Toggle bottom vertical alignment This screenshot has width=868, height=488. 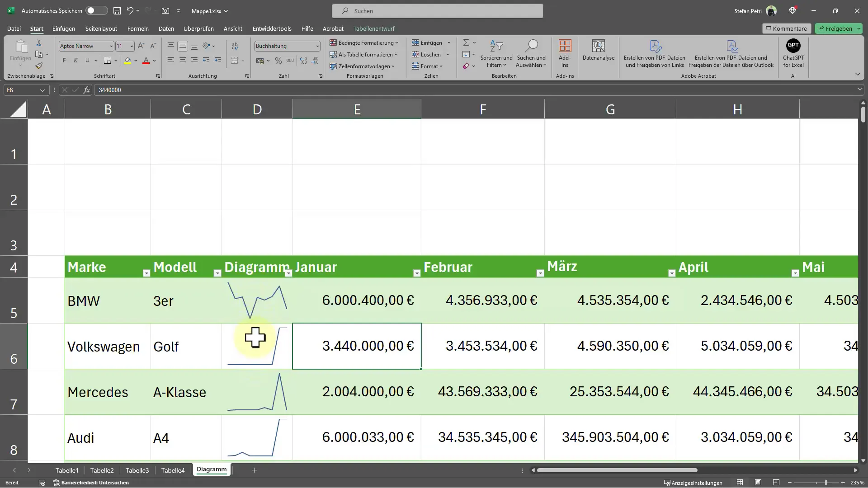pyautogui.click(x=194, y=46)
